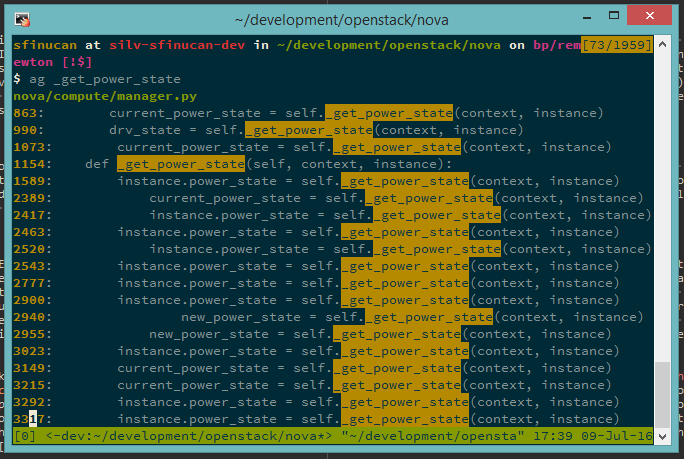The width and height of the screenshot is (684, 459).
Task: Click username sfinucan in the prompt
Action: tap(45, 45)
